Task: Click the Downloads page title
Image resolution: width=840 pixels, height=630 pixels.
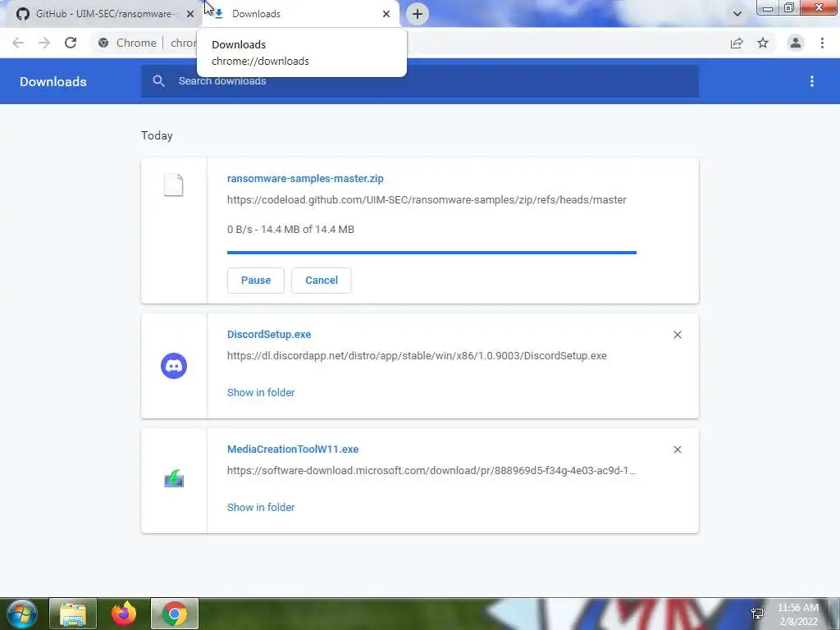Action: [x=53, y=81]
